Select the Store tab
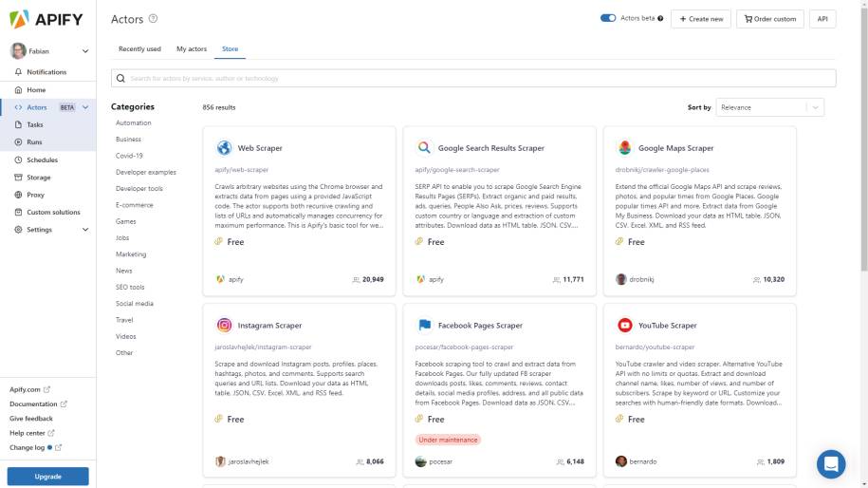The image size is (868, 488). click(x=230, y=48)
